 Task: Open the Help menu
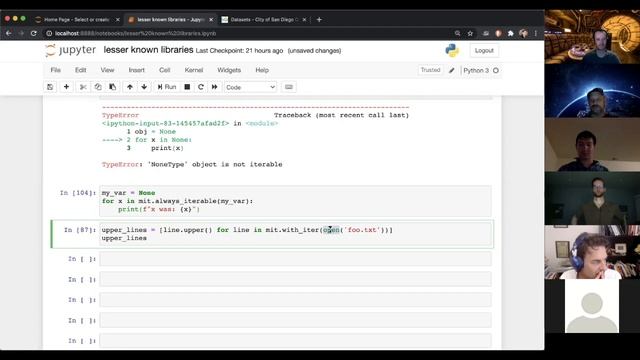(262, 70)
